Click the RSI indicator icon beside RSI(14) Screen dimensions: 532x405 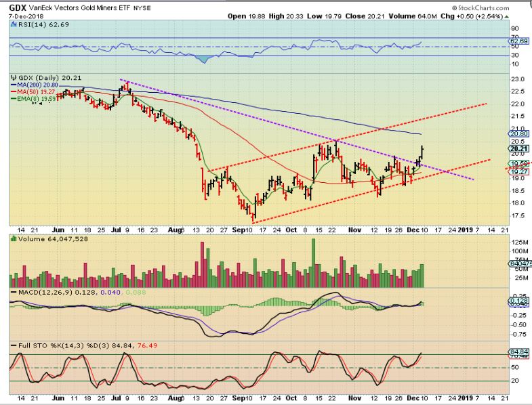[x=14, y=24]
